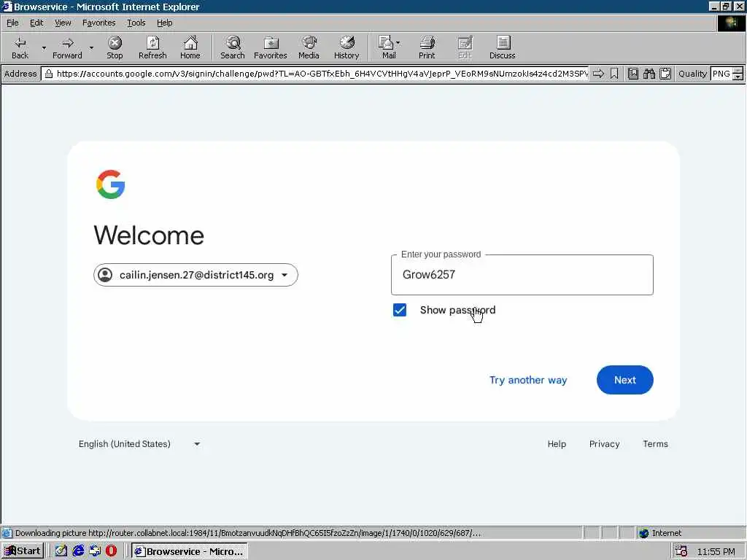Open the Quality PNG dropdown
747x560 pixels.
[x=721, y=74]
